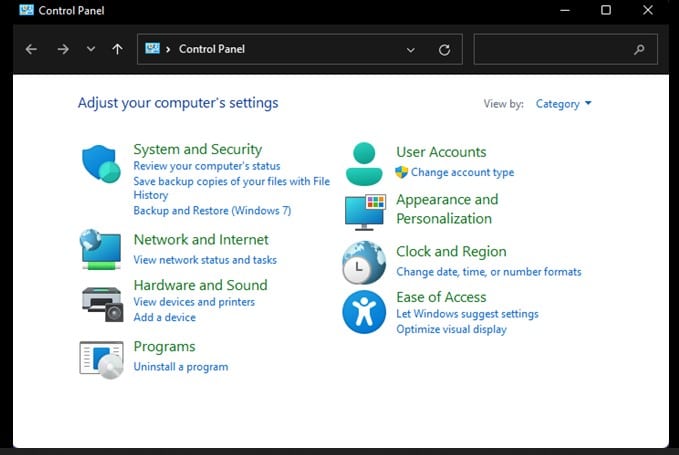
Task: Open Backup and Restore (Windows 7)
Action: (x=212, y=210)
